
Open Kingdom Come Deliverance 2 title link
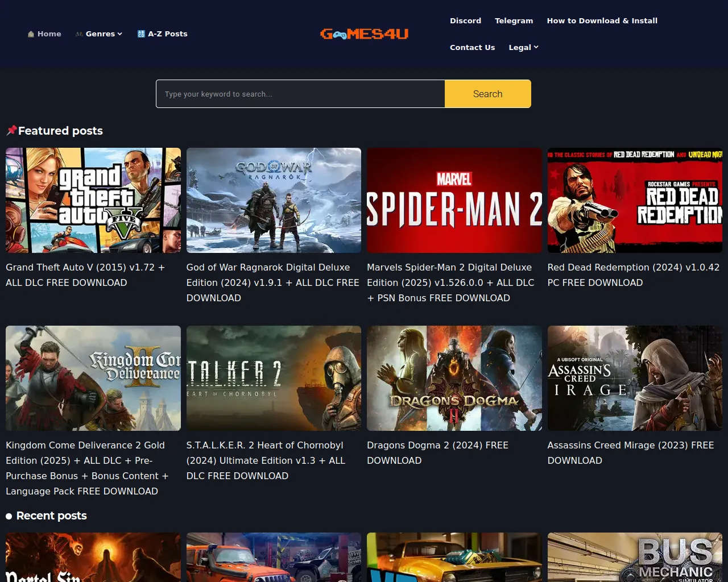click(87, 468)
